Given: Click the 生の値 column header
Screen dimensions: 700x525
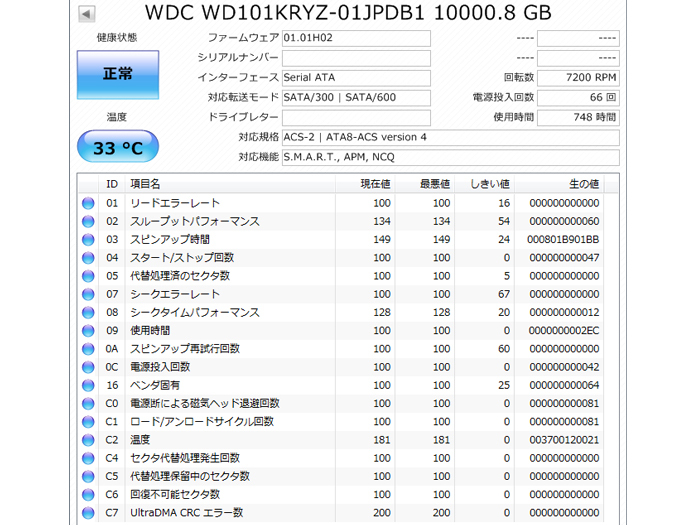Looking at the screenshot, I should (x=559, y=184).
